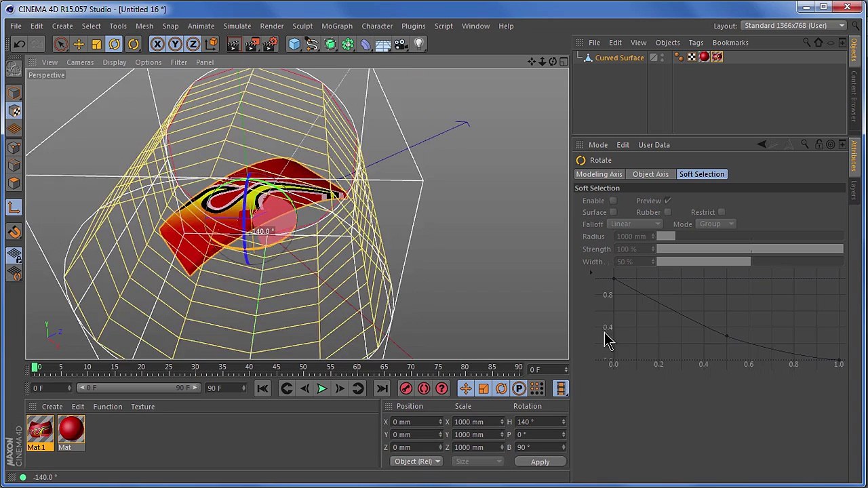Open the Object Manager Tags menu
Screen dimensions: 868x488
696,43
